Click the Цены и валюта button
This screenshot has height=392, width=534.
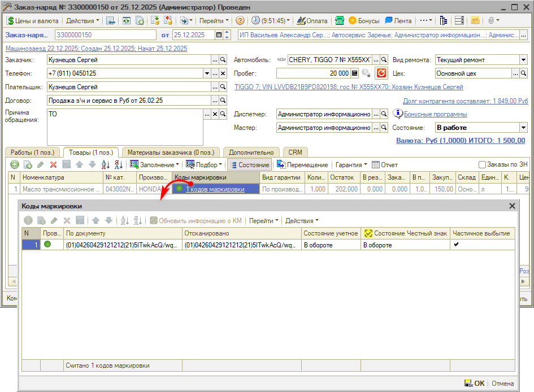click(33, 20)
